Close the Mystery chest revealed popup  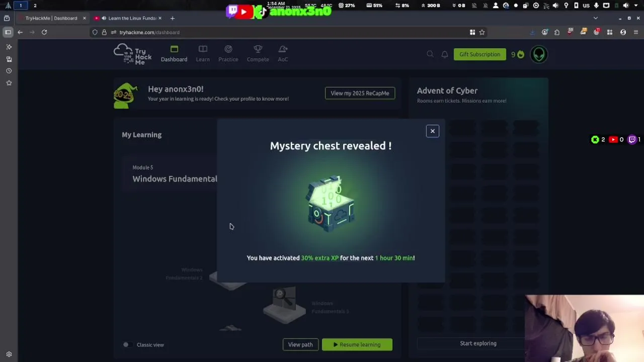click(x=432, y=131)
